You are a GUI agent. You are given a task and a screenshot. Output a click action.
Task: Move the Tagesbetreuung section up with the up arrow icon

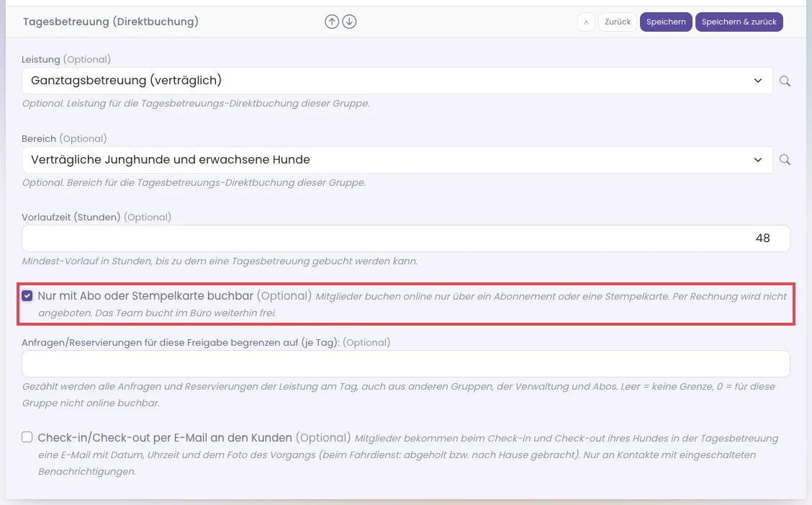point(332,22)
